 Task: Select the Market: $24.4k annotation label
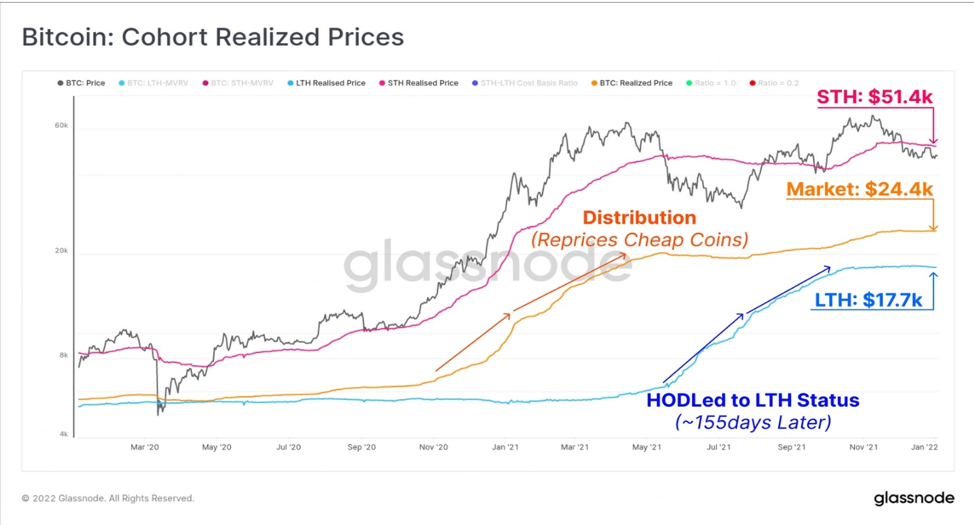pyautogui.click(x=860, y=189)
